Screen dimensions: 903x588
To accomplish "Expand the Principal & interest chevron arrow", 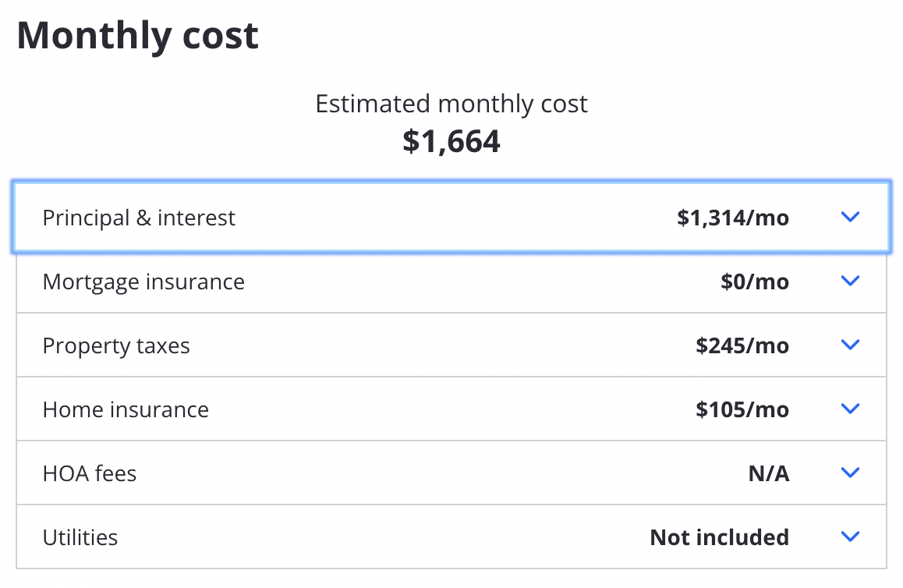I will point(850,217).
